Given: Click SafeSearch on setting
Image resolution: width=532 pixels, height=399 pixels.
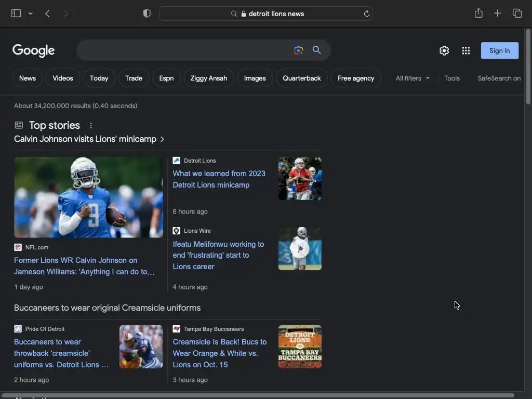Looking at the screenshot, I should tap(499, 78).
